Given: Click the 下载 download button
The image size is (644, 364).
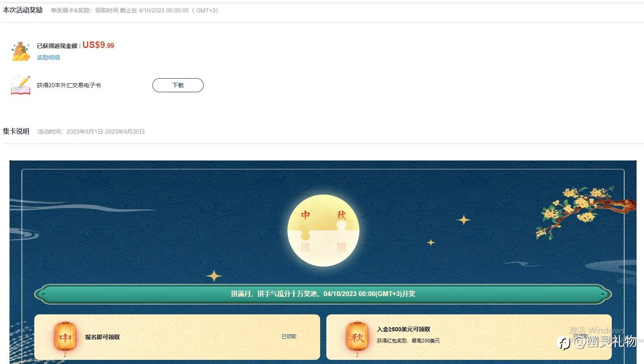Looking at the screenshot, I should pos(178,85).
